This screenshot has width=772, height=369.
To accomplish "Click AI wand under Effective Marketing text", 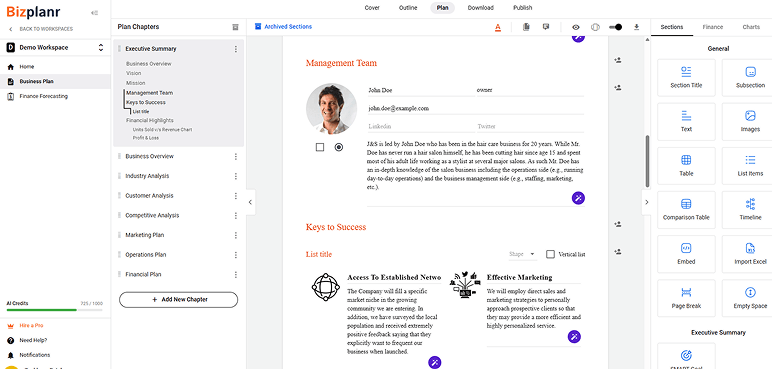I will (x=574, y=337).
